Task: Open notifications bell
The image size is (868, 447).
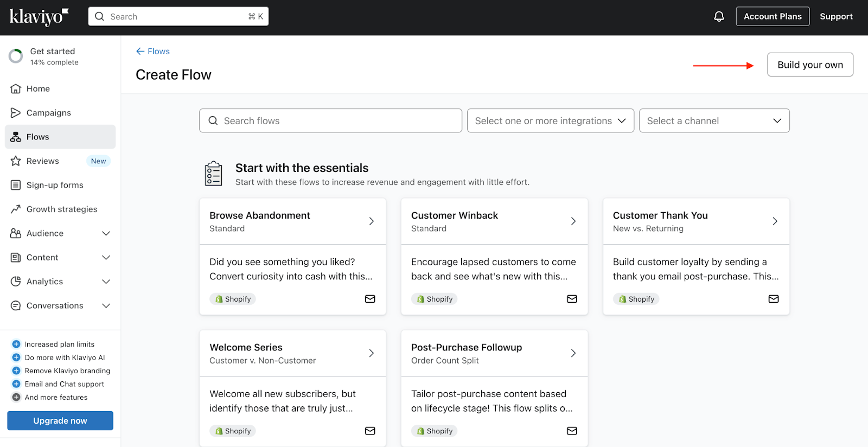Action: tap(719, 16)
